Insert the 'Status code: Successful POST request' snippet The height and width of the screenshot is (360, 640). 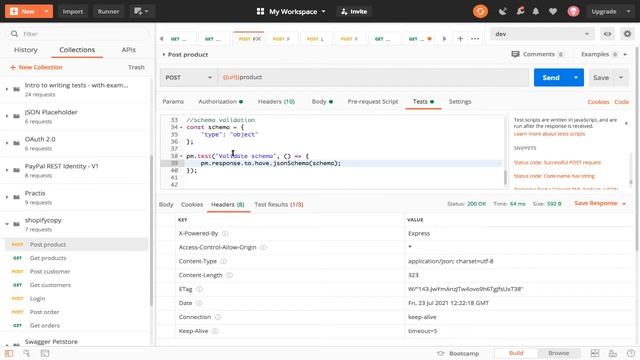(557, 162)
